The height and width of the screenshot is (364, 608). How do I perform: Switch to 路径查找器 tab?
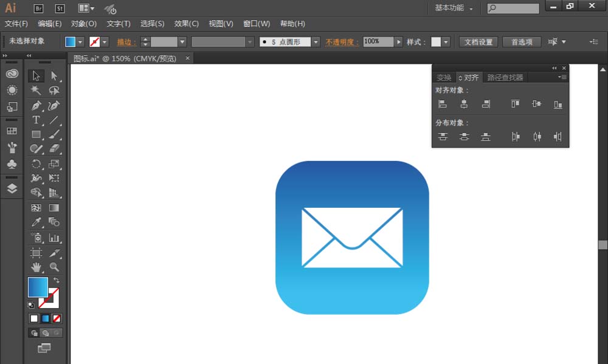[505, 78]
